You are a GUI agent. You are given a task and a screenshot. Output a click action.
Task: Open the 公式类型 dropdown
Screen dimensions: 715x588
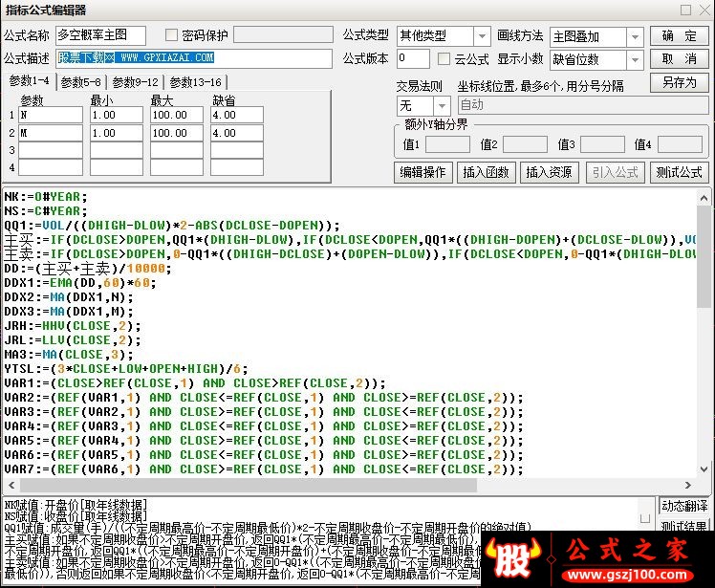point(482,35)
